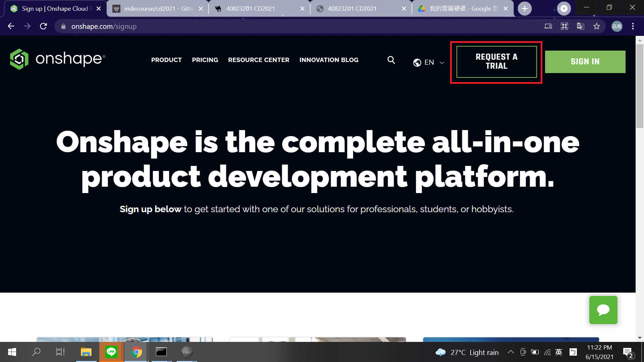Go back to previous page
Image resolution: width=644 pixels, height=362 pixels.
[x=11, y=26]
